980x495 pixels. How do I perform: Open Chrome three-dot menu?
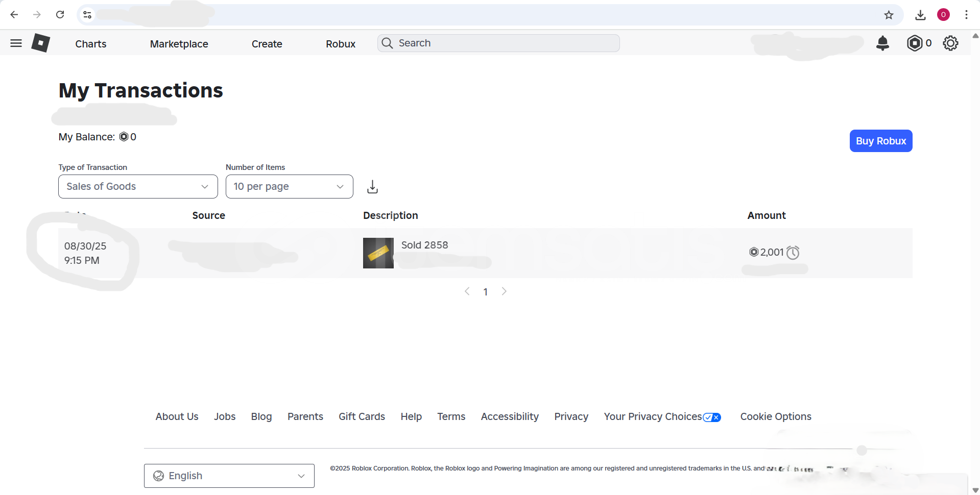coord(966,15)
